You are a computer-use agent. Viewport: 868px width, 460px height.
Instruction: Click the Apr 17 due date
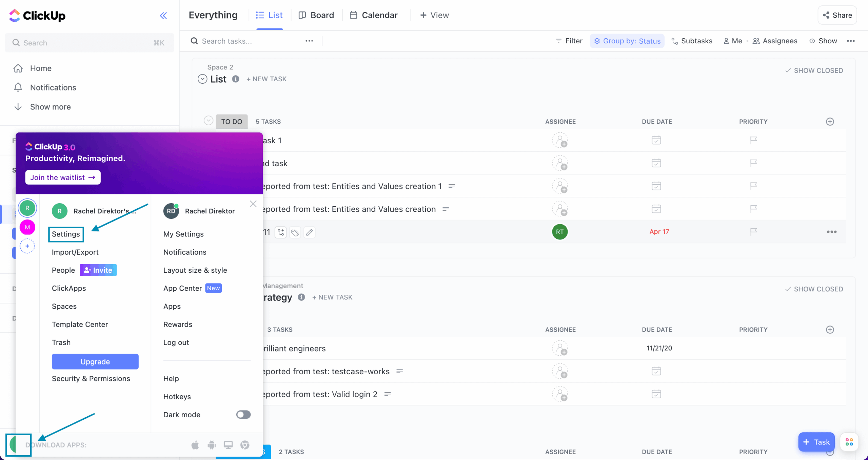[x=659, y=232]
